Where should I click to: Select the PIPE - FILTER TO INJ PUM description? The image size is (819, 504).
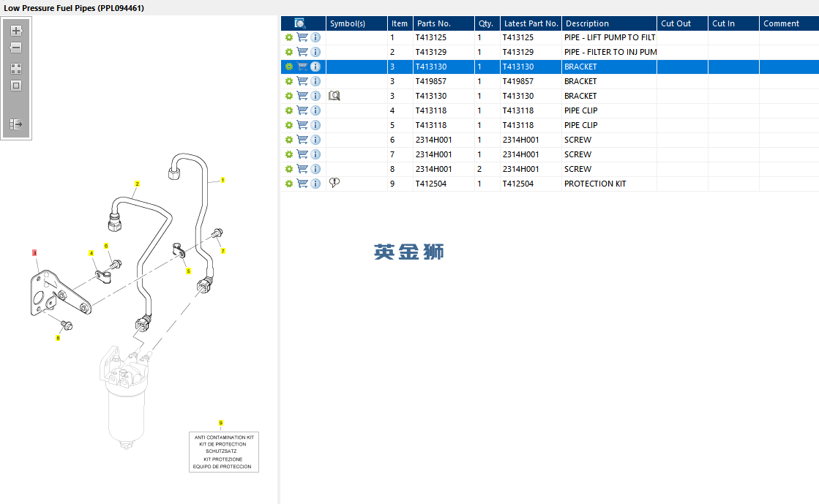610,52
